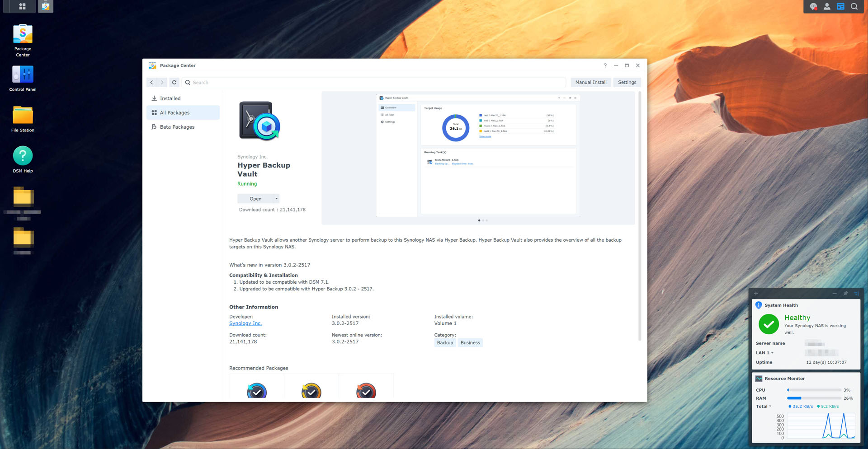Click the Healthy status heading

click(797, 318)
